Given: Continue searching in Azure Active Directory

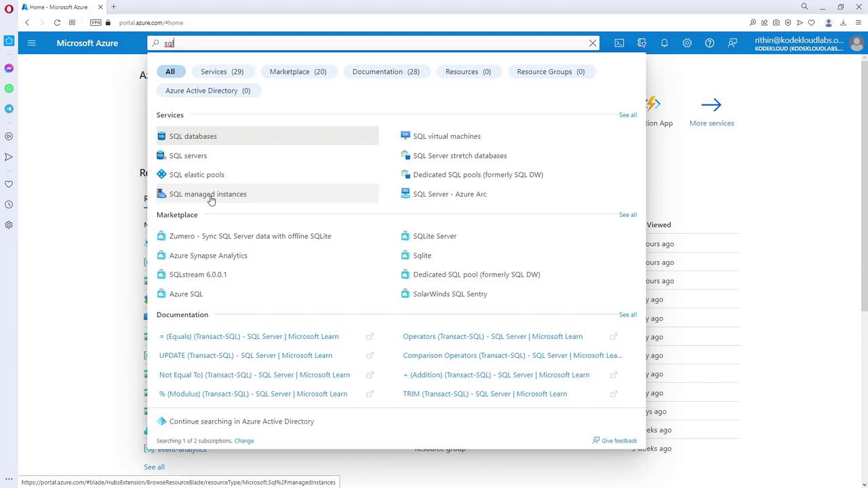Looking at the screenshot, I should (x=241, y=422).
